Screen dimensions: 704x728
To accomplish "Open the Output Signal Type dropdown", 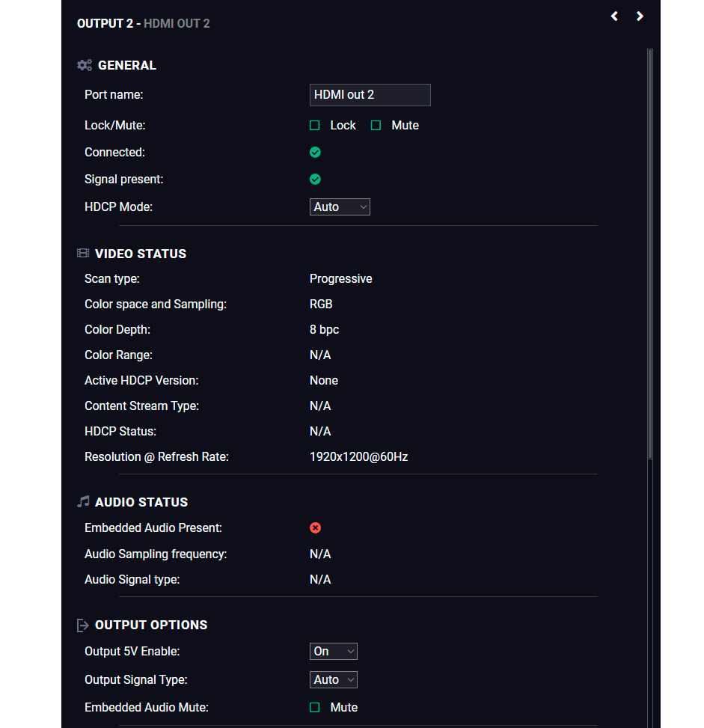I will point(334,680).
